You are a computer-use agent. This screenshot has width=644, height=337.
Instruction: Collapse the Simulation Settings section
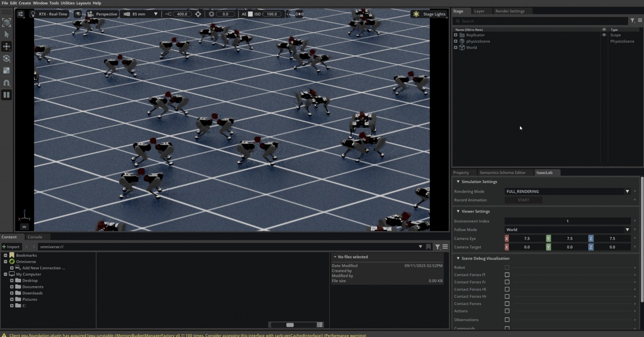[x=458, y=182]
